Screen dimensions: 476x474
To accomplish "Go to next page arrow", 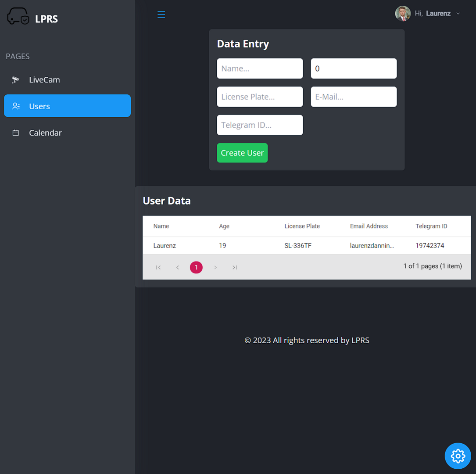I will pos(215,267).
